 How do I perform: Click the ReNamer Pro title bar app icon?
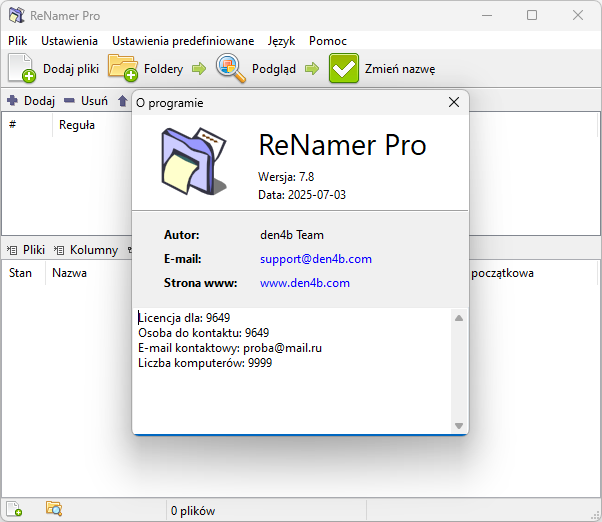click(17, 15)
